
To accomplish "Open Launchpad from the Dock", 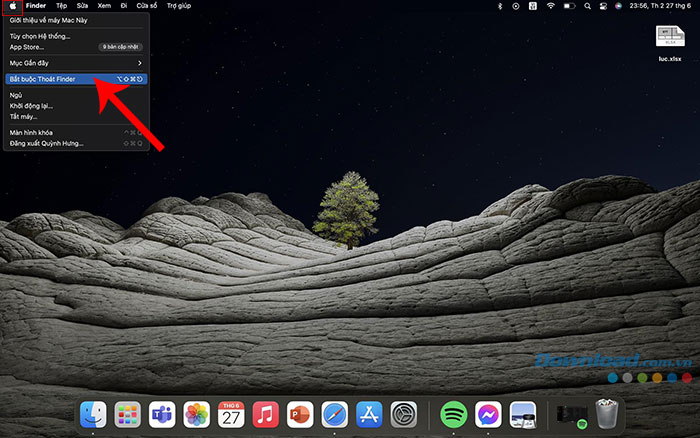I will click(127, 412).
